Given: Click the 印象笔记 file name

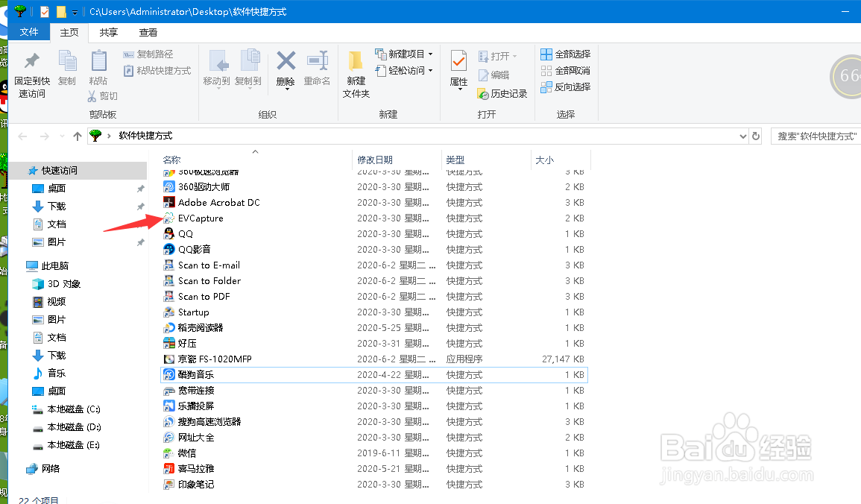Looking at the screenshot, I should coord(196,485).
